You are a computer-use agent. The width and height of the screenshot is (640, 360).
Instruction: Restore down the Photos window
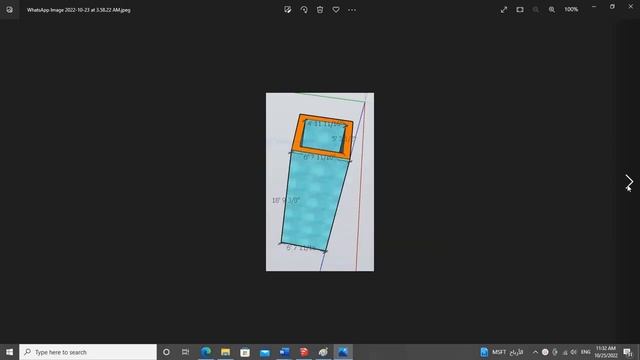tap(612, 7)
